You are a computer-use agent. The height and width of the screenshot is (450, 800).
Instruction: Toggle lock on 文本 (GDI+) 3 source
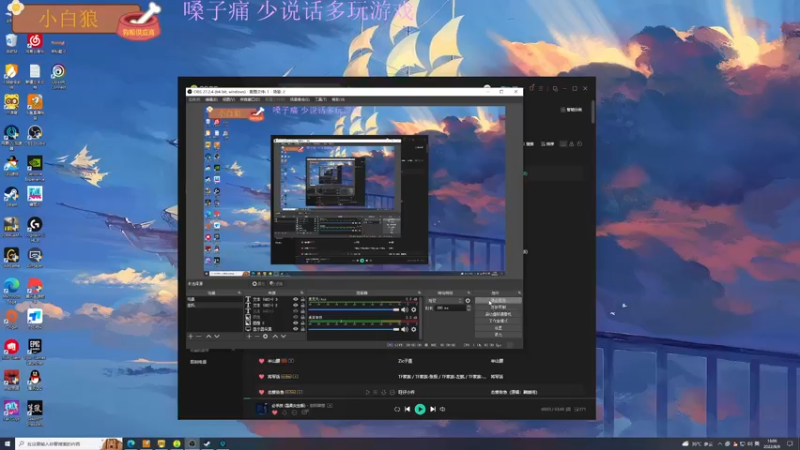coord(303,299)
